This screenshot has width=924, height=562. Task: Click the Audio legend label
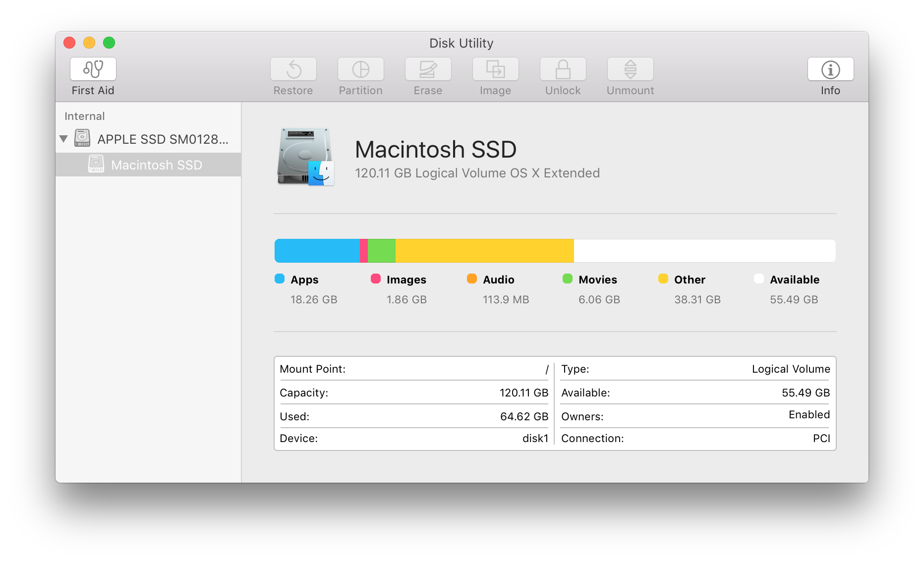(x=499, y=280)
